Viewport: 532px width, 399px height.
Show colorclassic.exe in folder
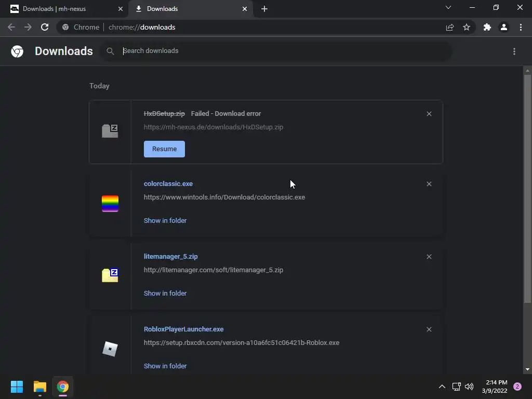pos(165,220)
